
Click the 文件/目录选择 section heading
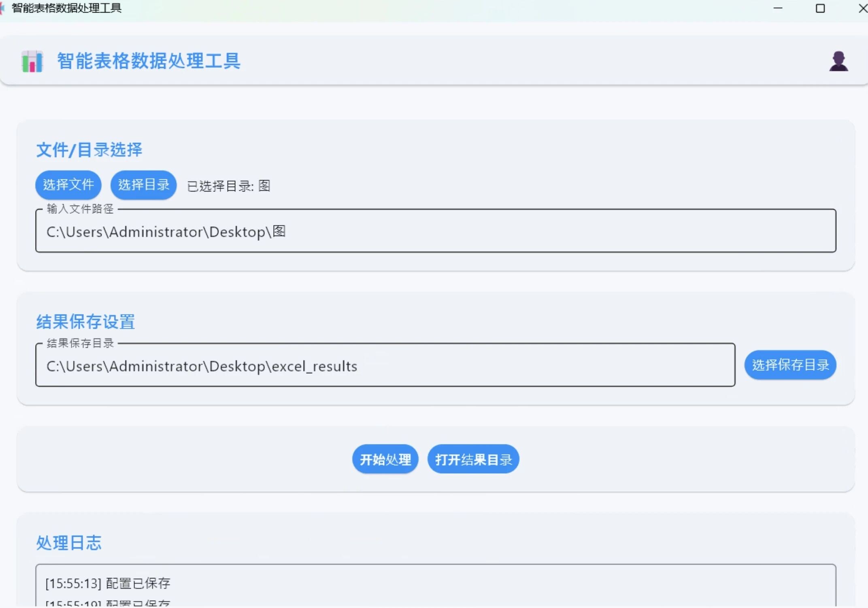89,150
